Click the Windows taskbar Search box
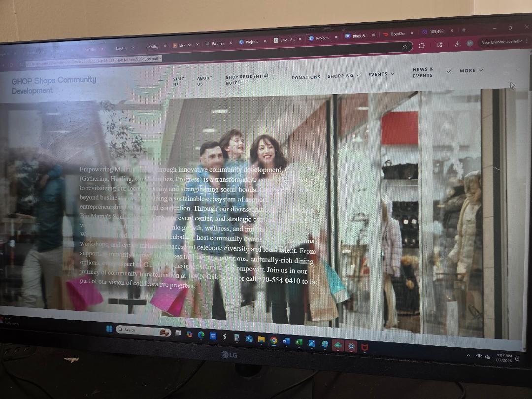 tap(143, 331)
